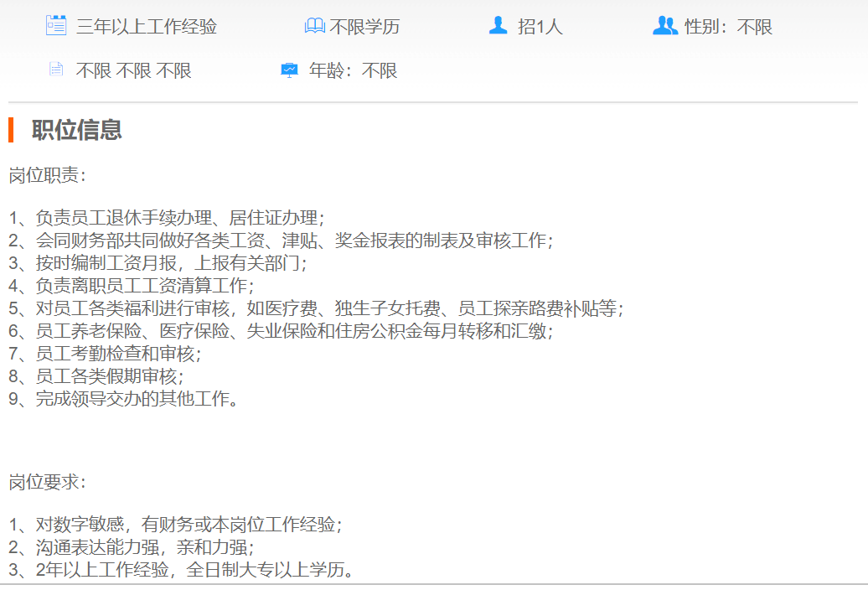Click the calendar icon beside 三年以上工作经验
Screen dimensions: 868x590
coord(56,26)
